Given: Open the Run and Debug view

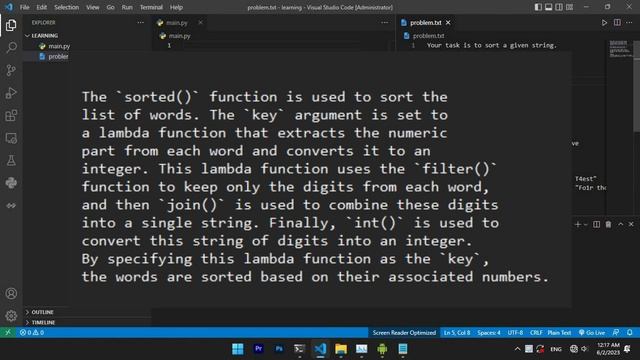Looking at the screenshot, I should 11,93.
